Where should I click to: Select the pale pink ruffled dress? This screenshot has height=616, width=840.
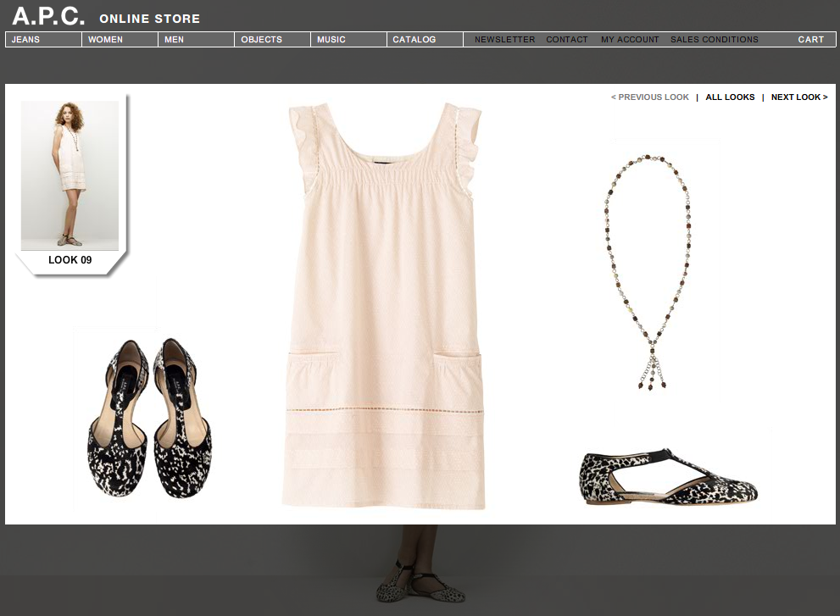[384, 306]
